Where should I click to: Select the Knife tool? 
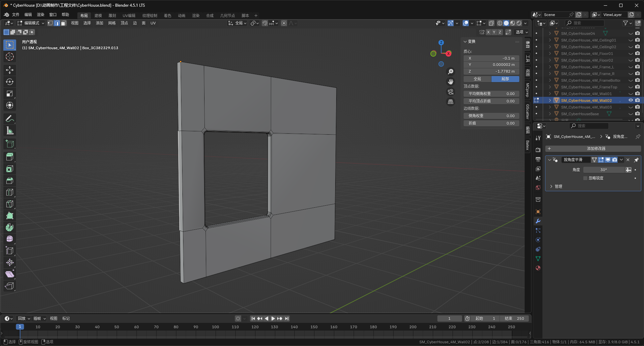(x=10, y=204)
